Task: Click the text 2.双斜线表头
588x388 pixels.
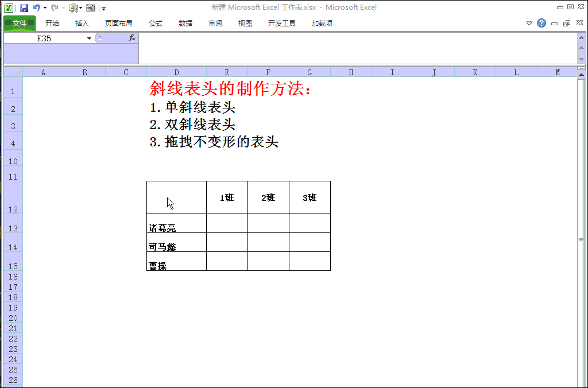Action: click(x=192, y=125)
